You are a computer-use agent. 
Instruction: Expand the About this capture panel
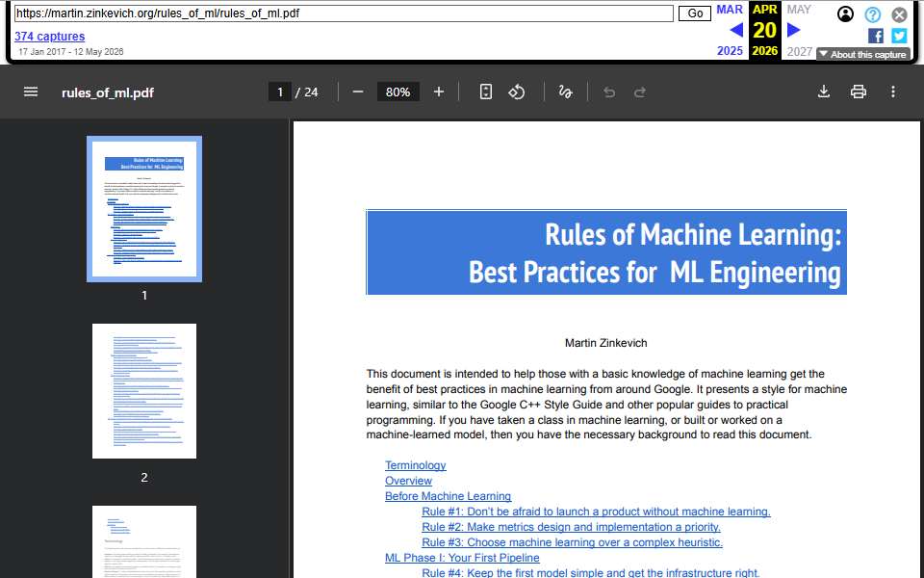point(863,54)
